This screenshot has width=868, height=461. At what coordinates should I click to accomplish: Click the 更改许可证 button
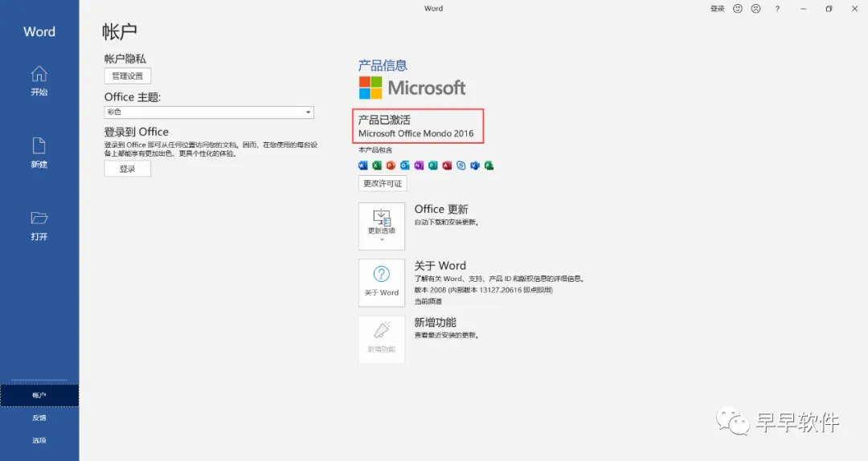click(x=383, y=183)
